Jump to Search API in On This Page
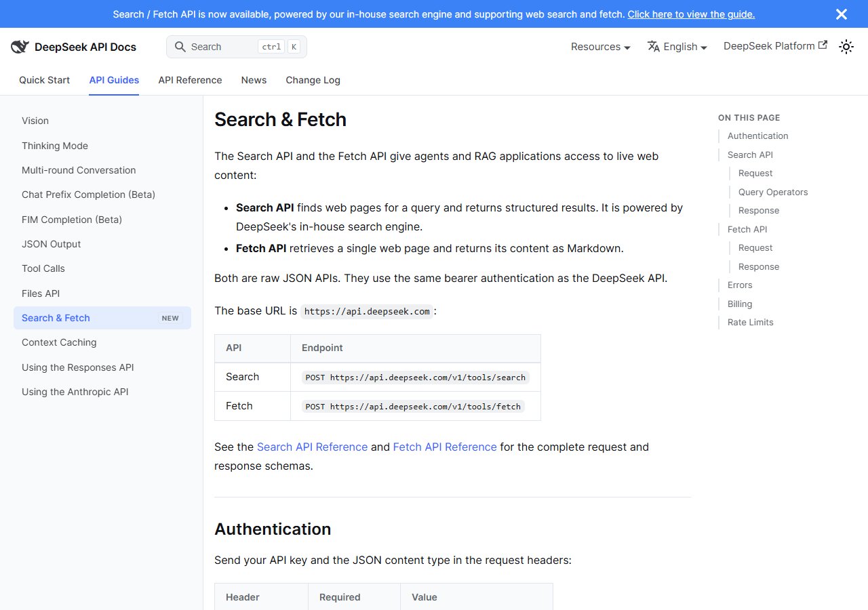The image size is (868, 610). pyautogui.click(x=750, y=155)
